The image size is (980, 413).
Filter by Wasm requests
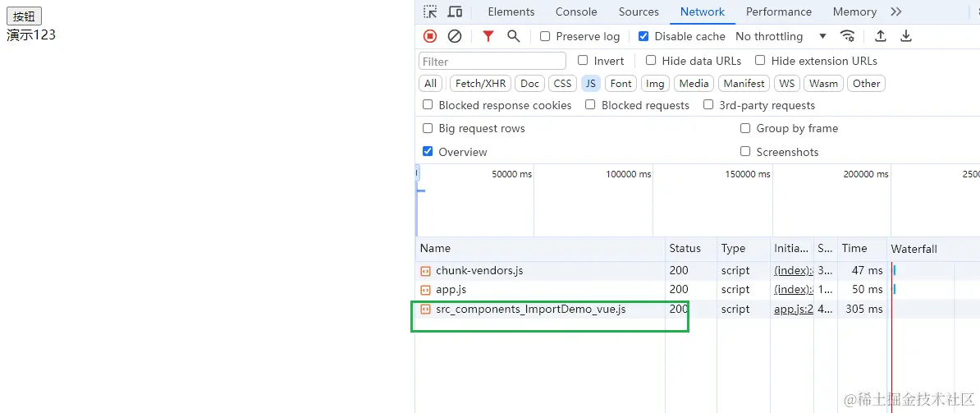pos(824,84)
